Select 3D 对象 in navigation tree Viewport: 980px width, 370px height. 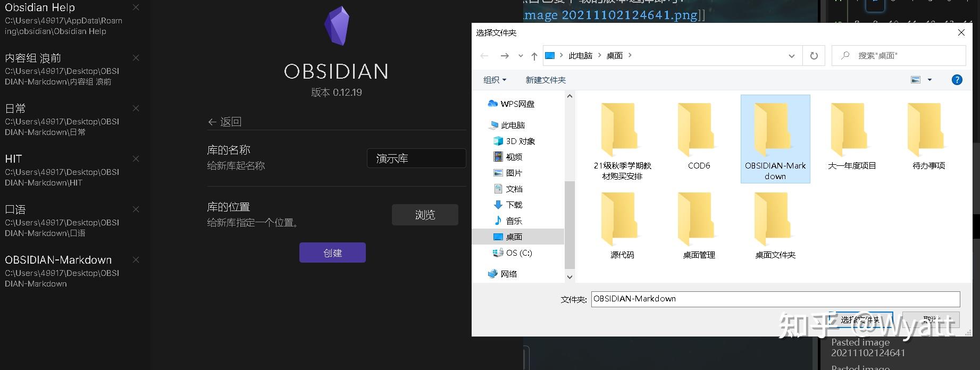pyautogui.click(x=514, y=141)
